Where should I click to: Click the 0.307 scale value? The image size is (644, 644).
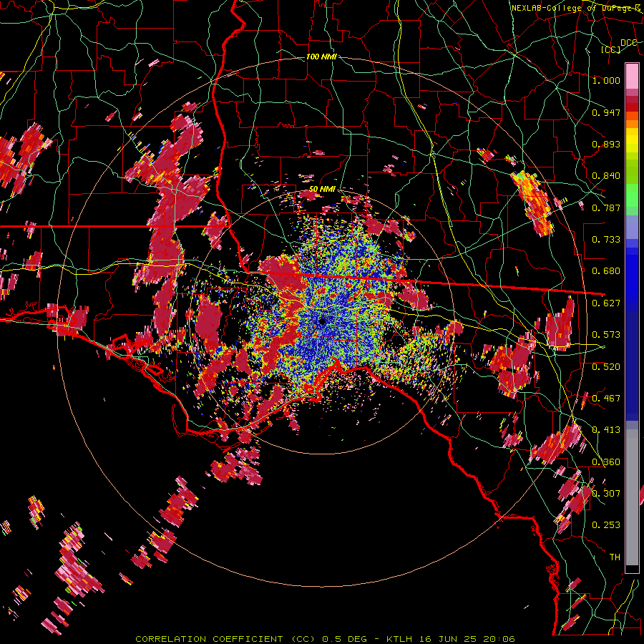point(606,494)
